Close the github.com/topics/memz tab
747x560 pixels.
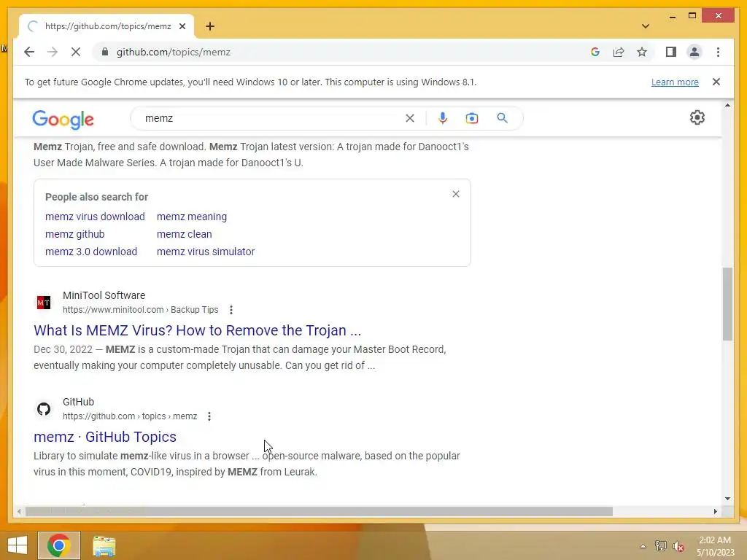(182, 26)
